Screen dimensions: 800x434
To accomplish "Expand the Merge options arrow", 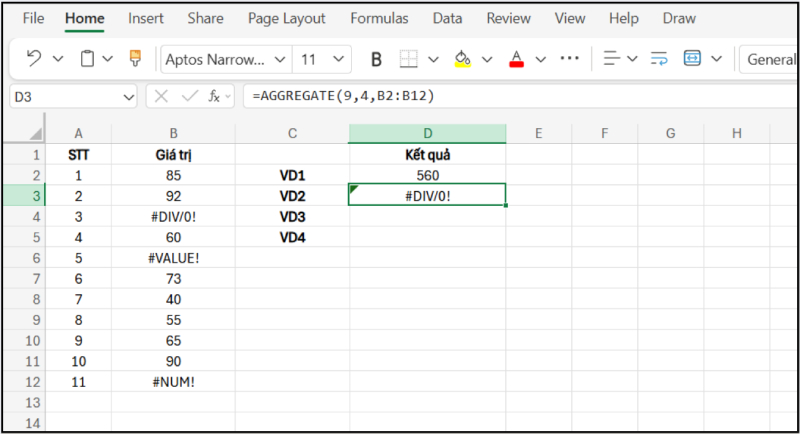I will (x=716, y=59).
